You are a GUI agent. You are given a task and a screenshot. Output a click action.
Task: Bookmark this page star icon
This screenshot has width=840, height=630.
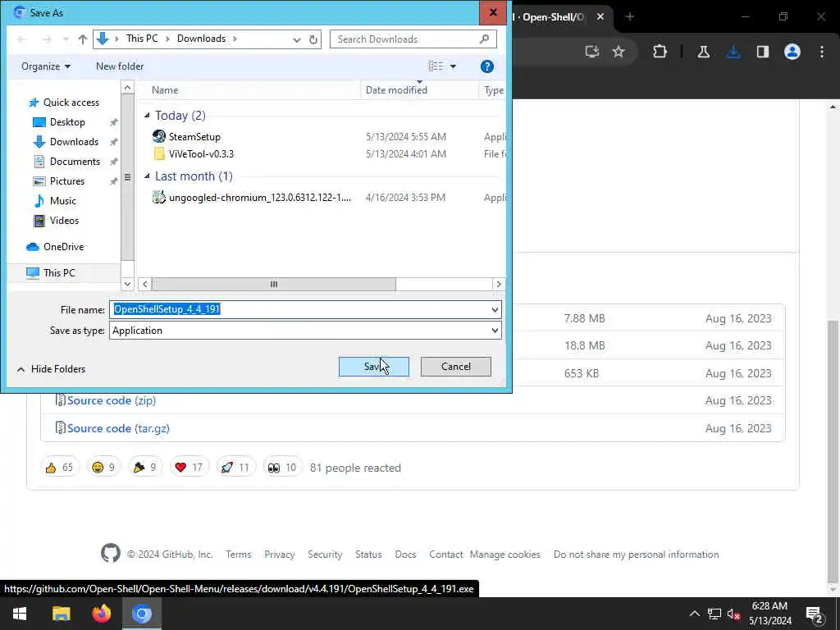(x=619, y=52)
